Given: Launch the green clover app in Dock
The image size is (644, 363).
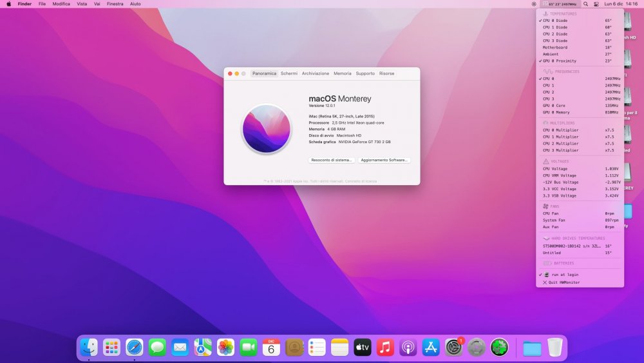Looking at the screenshot, I should [500, 348].
